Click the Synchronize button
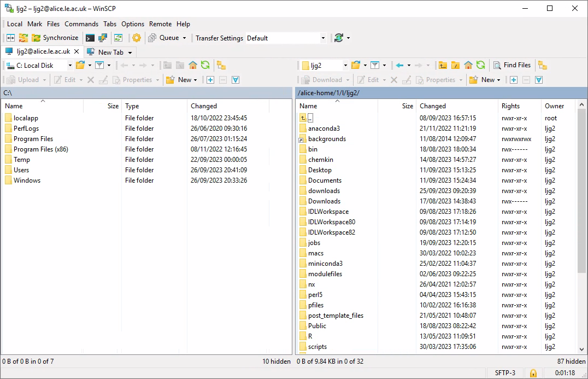 tap(55, 38)
